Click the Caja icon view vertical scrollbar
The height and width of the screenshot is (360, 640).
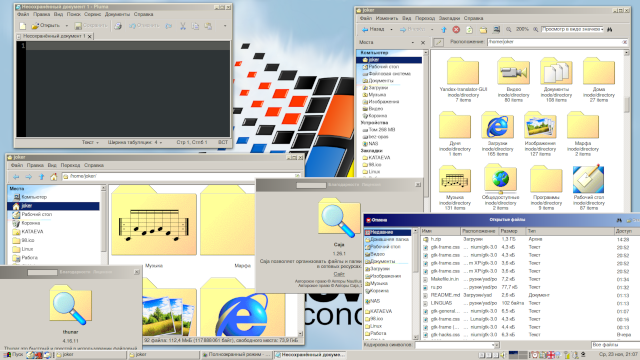(627, 104)
